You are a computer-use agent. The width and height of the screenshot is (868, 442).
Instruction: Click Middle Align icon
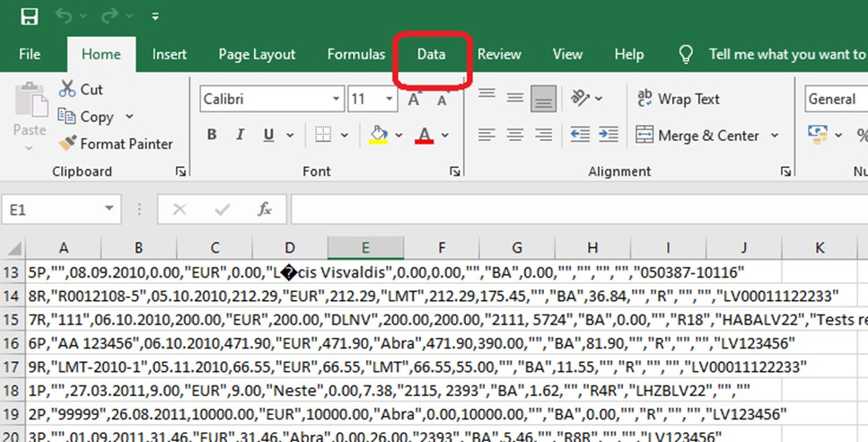click(x=515, y=99)
